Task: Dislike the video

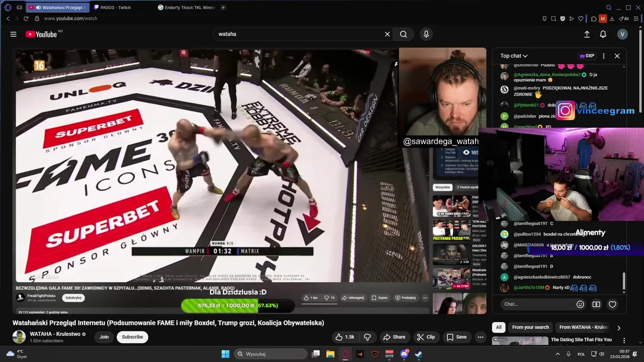Action: (x=367, y=337)
